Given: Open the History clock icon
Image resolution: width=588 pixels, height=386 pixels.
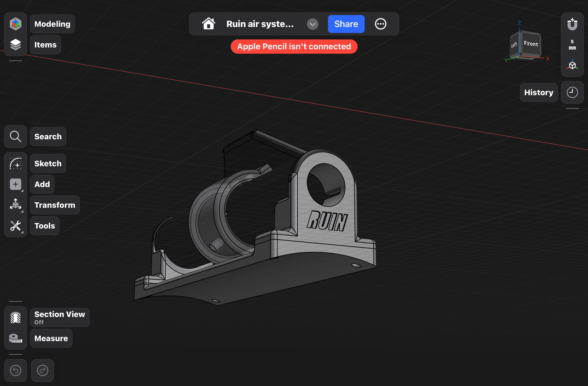Looking at the screenshot, I should 572,92.
